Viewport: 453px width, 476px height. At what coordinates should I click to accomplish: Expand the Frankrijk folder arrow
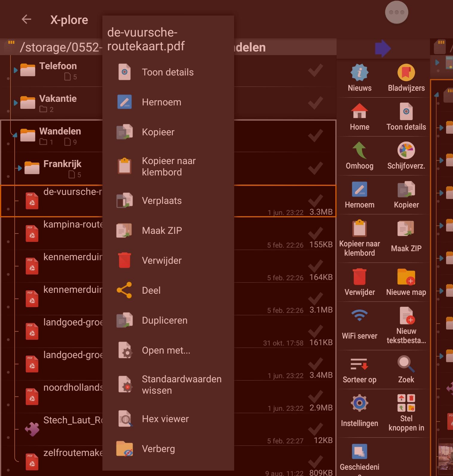20,168
